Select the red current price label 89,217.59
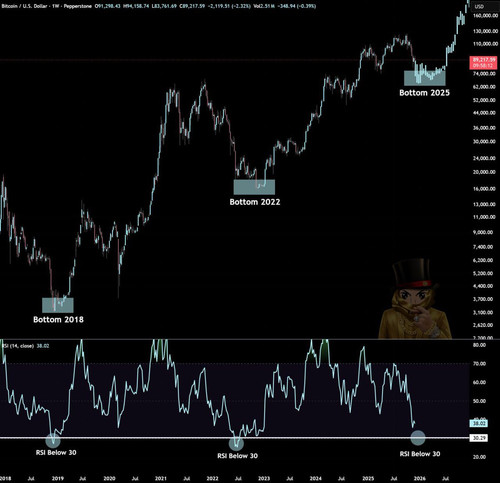 click(484, 63)
